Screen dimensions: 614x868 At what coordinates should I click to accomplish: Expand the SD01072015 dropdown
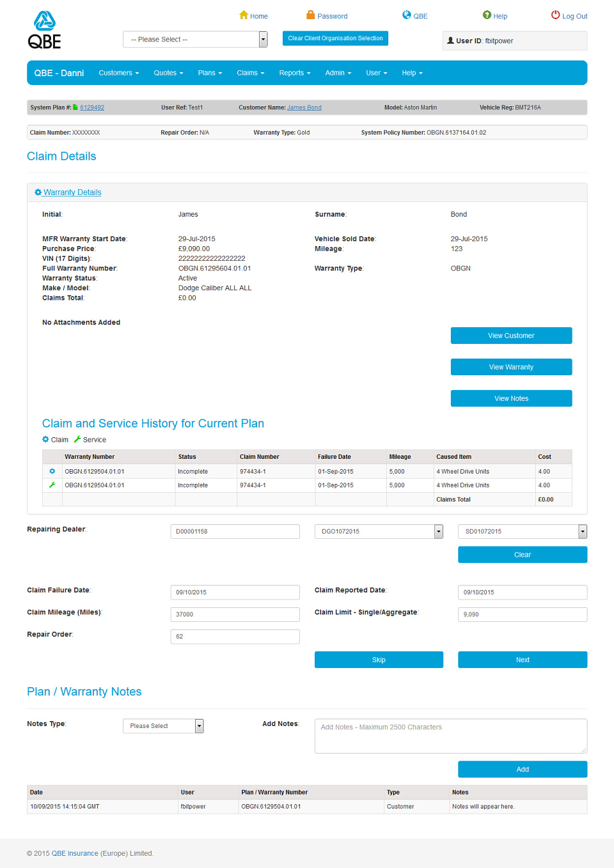pos(523,531)
